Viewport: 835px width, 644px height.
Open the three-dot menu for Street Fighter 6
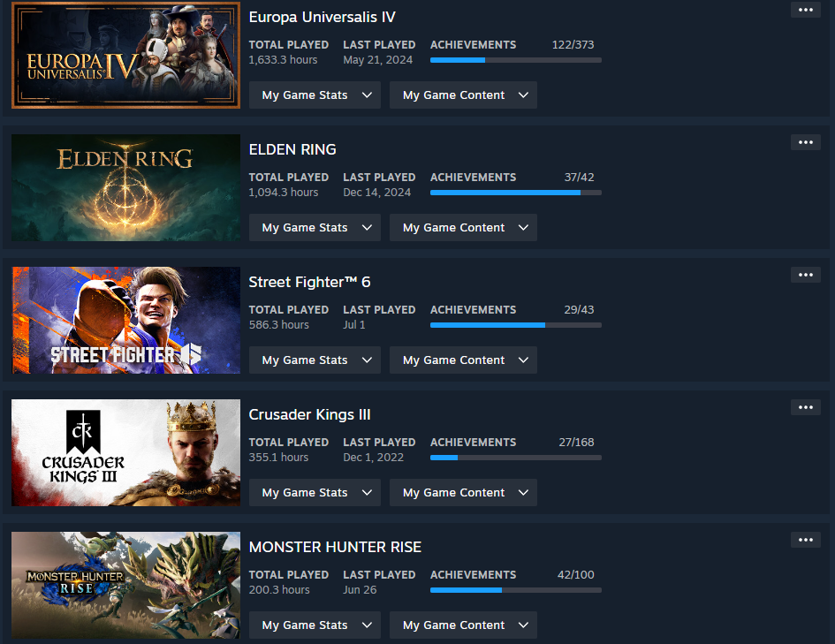[805, 275]
